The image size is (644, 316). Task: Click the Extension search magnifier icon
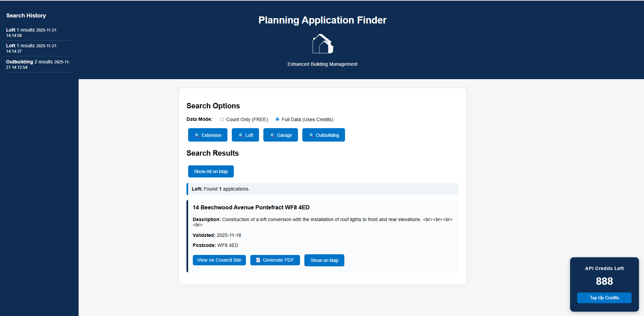[197, 135]
